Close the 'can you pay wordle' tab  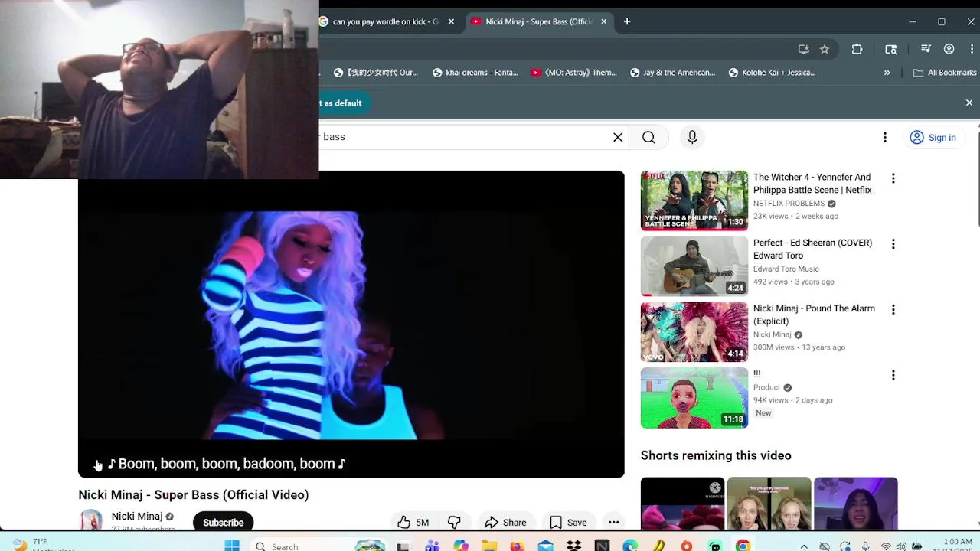451,22
